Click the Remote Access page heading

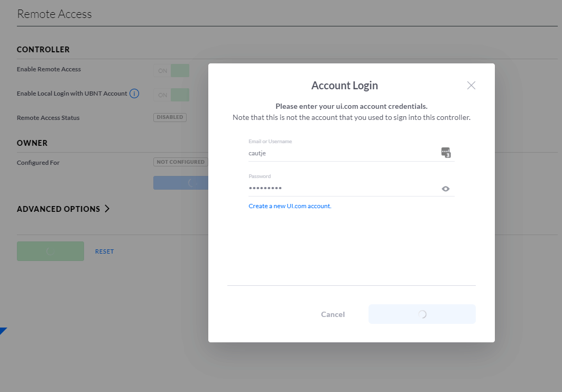point(54,14)
